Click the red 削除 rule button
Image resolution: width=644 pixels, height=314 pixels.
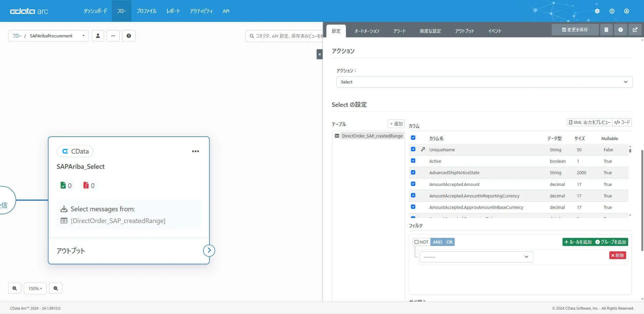point(617,255)
